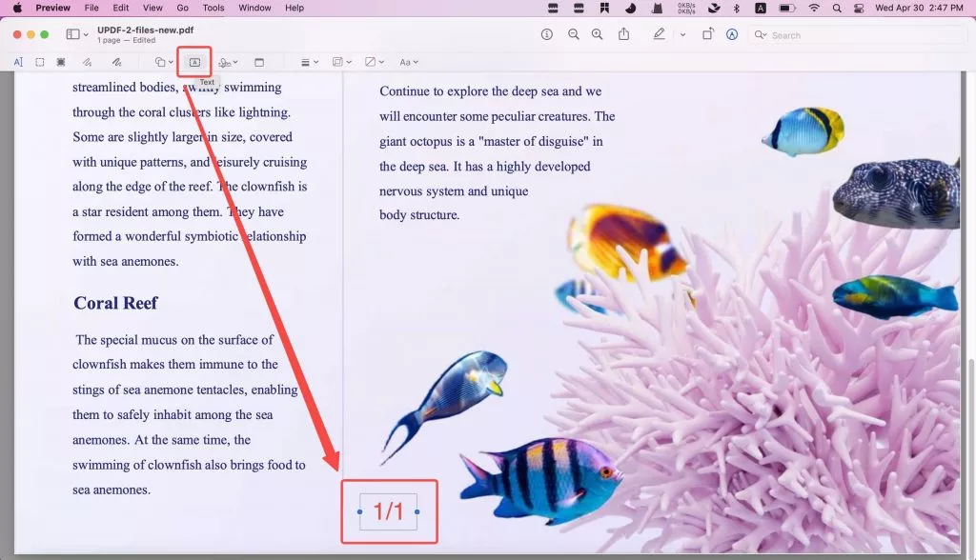The image size is (976, 560).
Task: Open the Tools menu
Action: click(213, 8)
